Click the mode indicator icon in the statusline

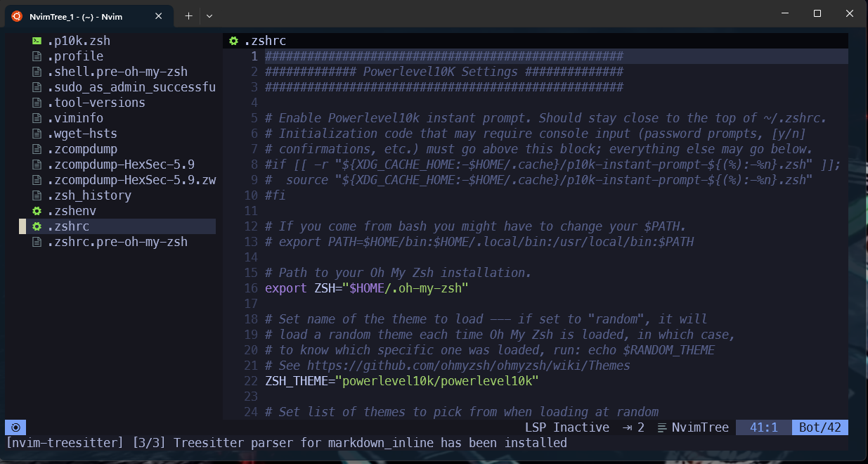click(x=15, y=427)
